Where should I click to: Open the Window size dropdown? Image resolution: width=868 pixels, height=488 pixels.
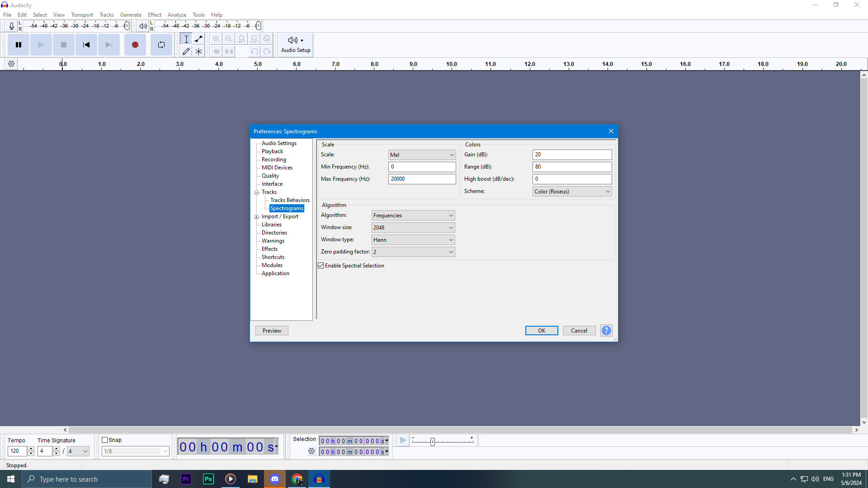(x=413, y=228)
